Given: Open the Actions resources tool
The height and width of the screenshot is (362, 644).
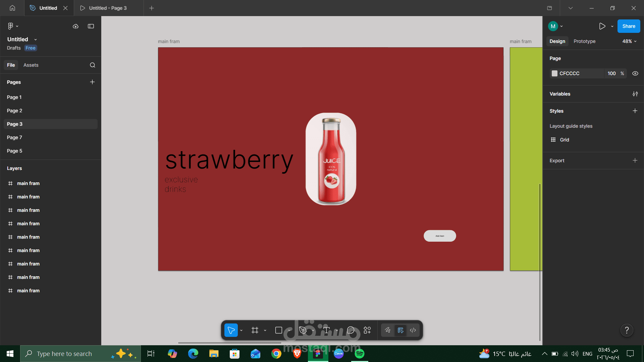Looking at the screenshot, I should pyautogui.click(x=367, y=330).
